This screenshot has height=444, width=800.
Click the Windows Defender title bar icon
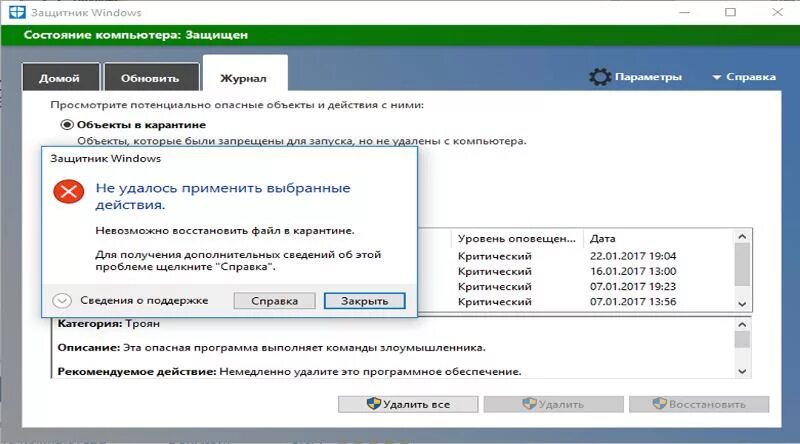tap(17, 12)
